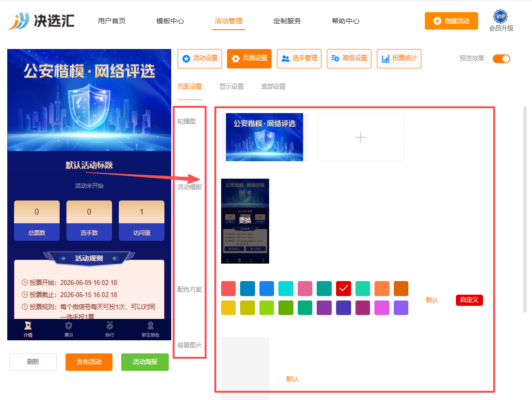
Task: Tap the 展示 icon in preview footer
Action: 68,326
